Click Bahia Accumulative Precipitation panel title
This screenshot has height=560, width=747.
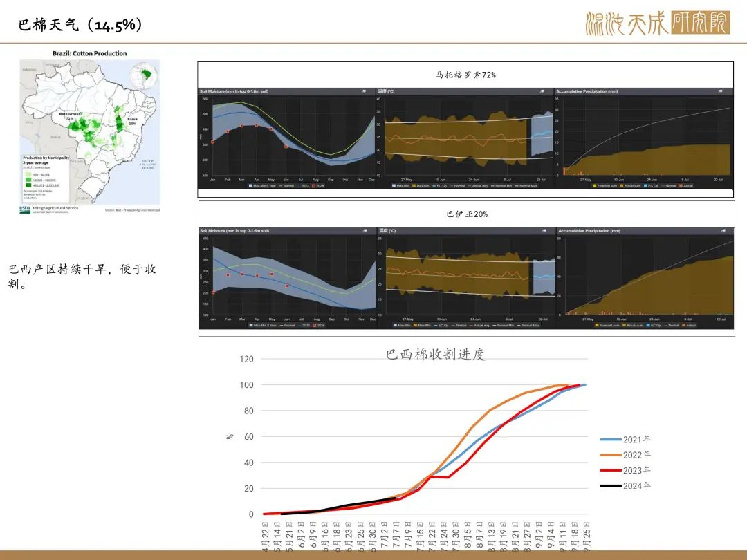589,230
